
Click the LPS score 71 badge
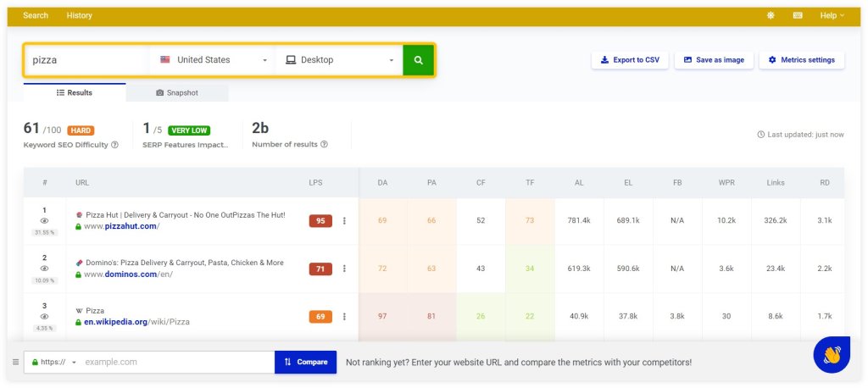[x=320, y=269]
